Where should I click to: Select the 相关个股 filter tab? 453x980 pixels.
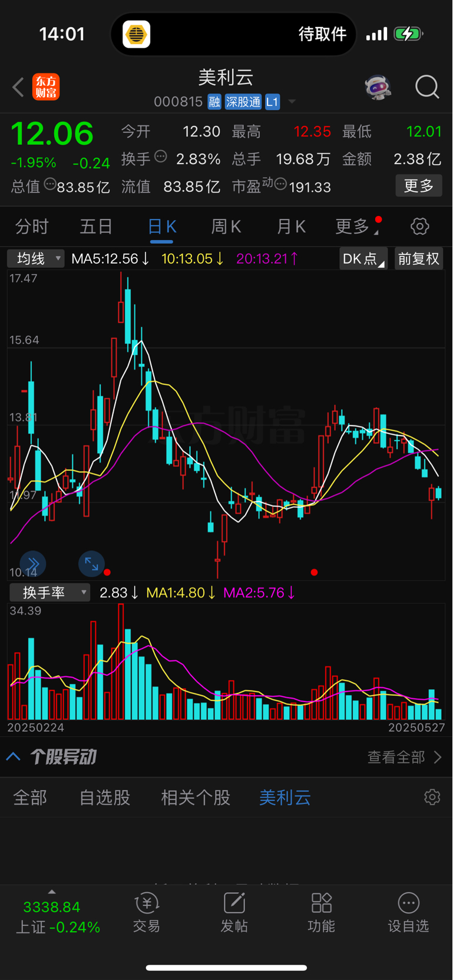(x=196, y=798)
